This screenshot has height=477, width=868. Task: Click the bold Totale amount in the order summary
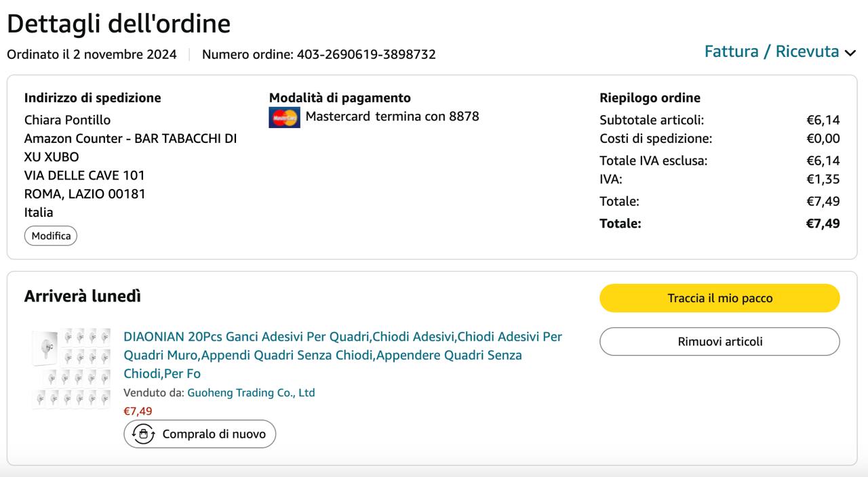pyautogui.click(x=823, y=223)
